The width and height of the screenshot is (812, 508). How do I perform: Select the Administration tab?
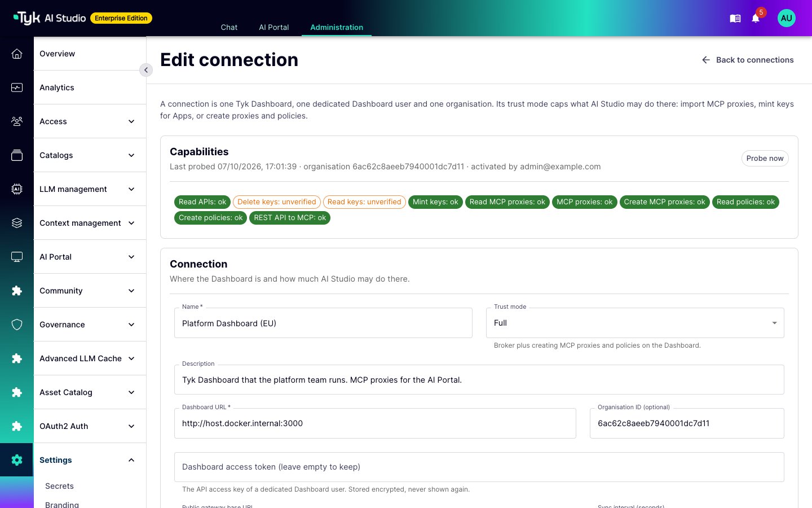[x=337, y=27]
